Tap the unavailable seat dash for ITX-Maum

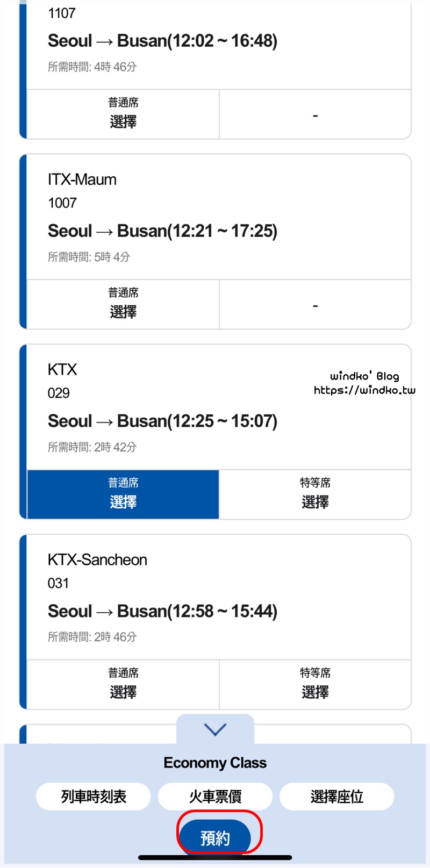(315, 305)
